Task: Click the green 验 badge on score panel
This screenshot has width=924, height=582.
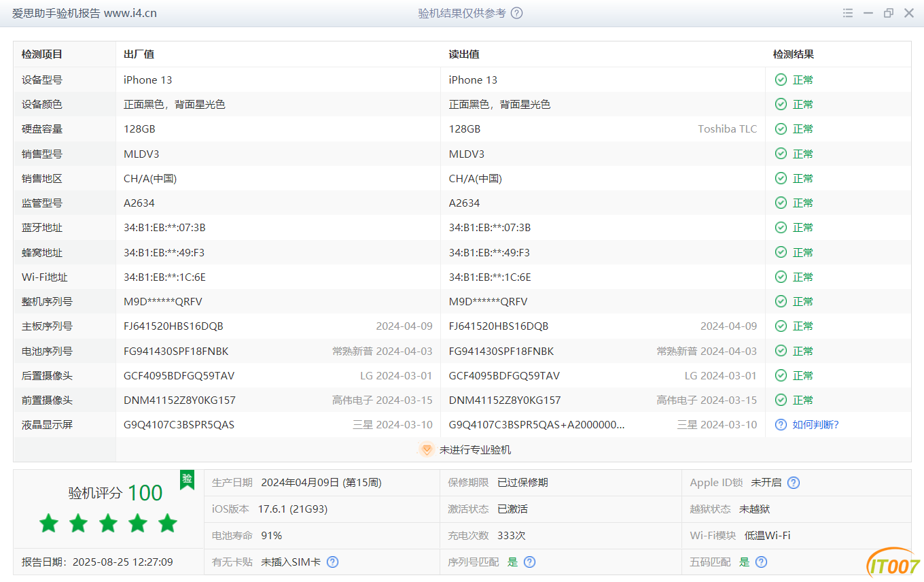Action: click(x=187, y=479)
